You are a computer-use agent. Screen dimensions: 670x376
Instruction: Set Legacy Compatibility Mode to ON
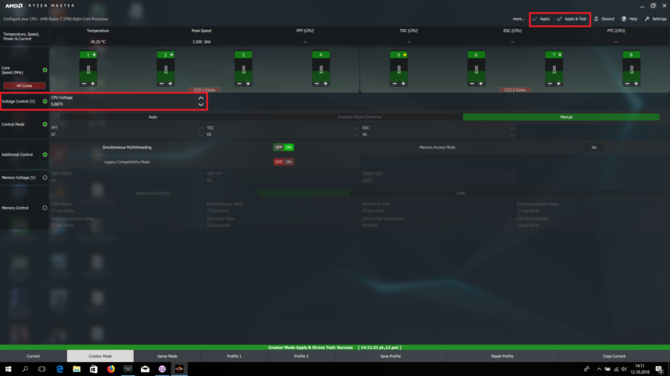coord(288,162)
